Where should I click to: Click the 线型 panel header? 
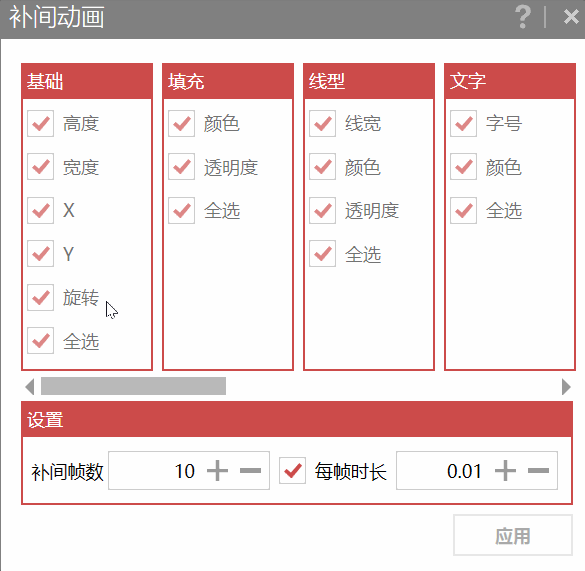(x=369, y=81)
